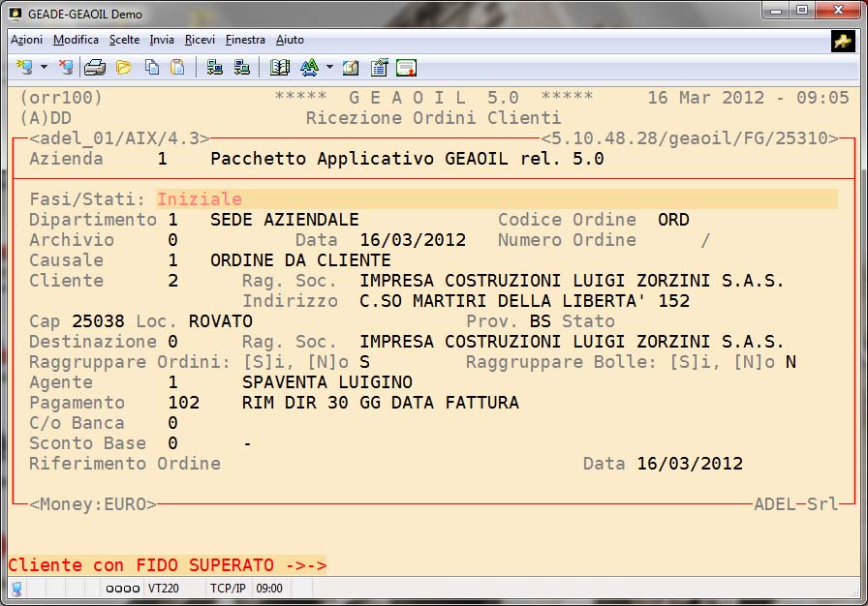Screen dimensions: 868x606
Task: Open the new connection dropdown arrow
Action: pyautogui.click(x=44, y=67)
